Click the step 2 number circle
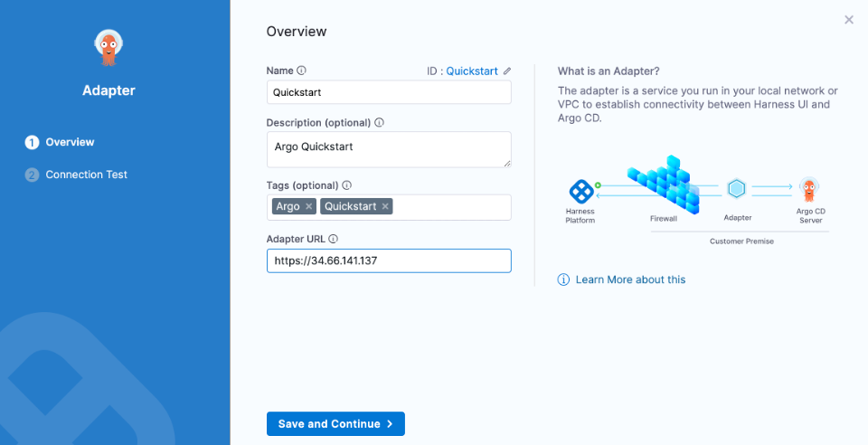 pyautogui.click(x=32, y=175)
